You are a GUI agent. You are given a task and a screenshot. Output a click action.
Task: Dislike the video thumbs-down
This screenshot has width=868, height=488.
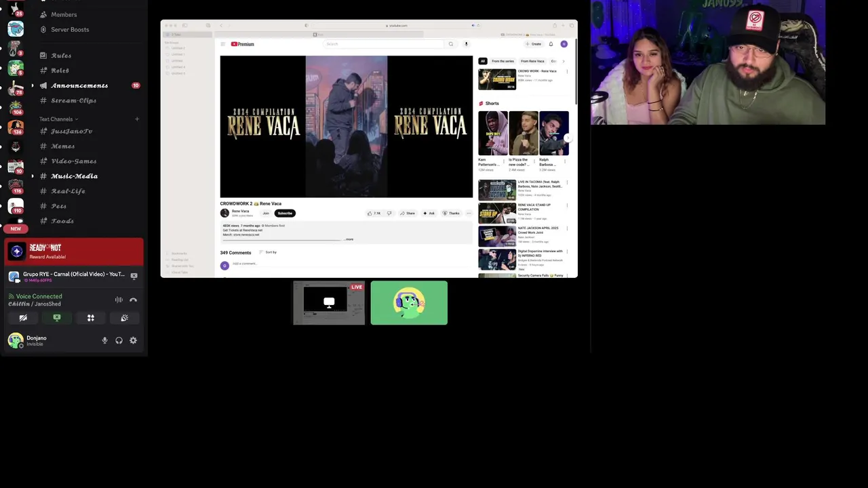point(389,213)
